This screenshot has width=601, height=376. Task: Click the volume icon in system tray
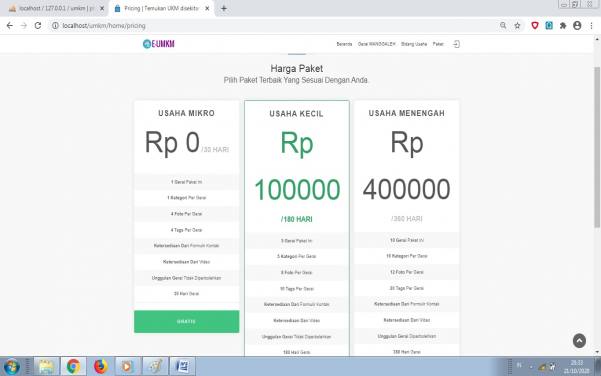[x=552, y=367]
